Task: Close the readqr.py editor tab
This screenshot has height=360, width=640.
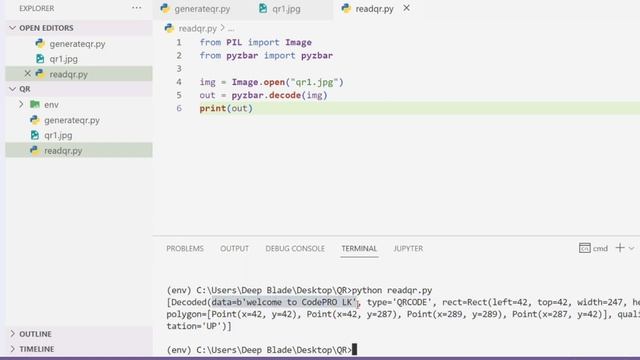Action: (x=407, y=8)
